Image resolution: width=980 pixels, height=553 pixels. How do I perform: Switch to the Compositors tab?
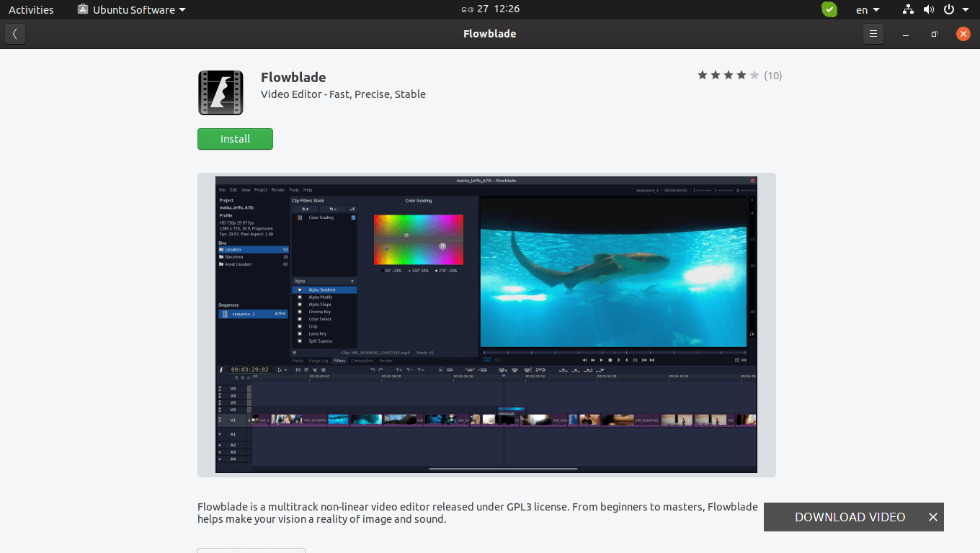(x=362, y=360)
